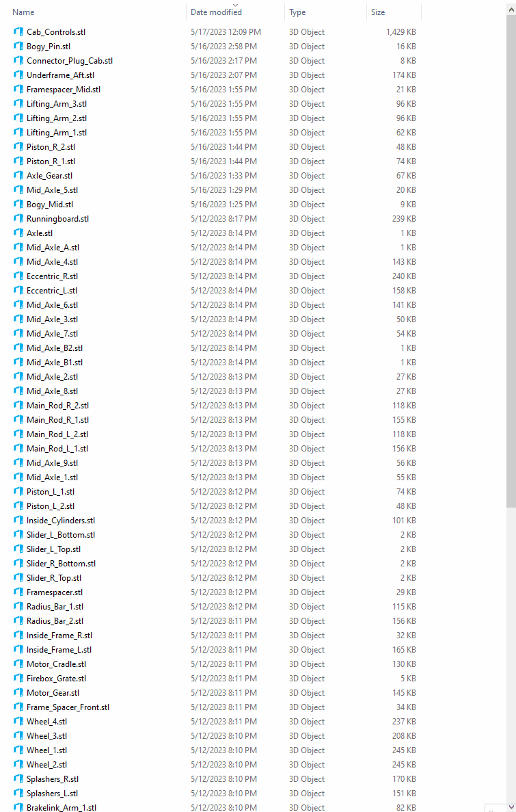Sort files by the Name column header
This screenshot has width=516, height=812.
[23, 12]
